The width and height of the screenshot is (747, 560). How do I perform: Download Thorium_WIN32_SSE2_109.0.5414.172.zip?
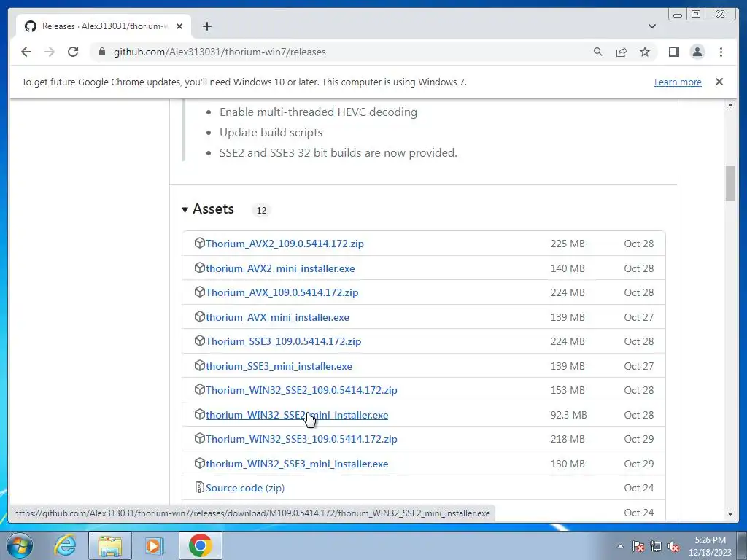pyautogui.click(x=301, y=390)
